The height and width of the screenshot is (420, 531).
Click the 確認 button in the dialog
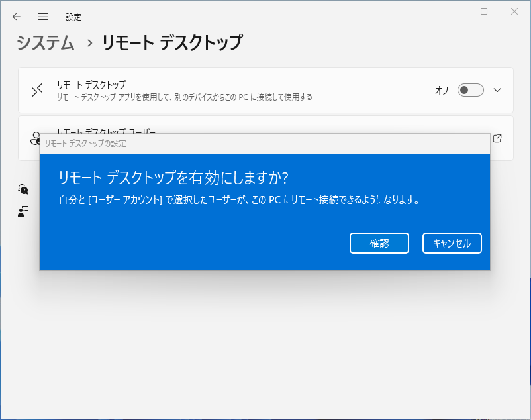[379, 243]
